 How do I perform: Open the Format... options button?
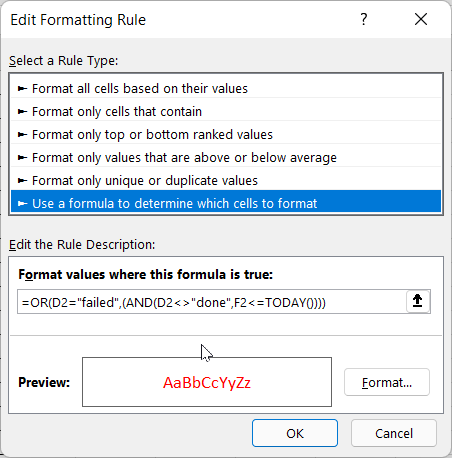tap(387, 382)
